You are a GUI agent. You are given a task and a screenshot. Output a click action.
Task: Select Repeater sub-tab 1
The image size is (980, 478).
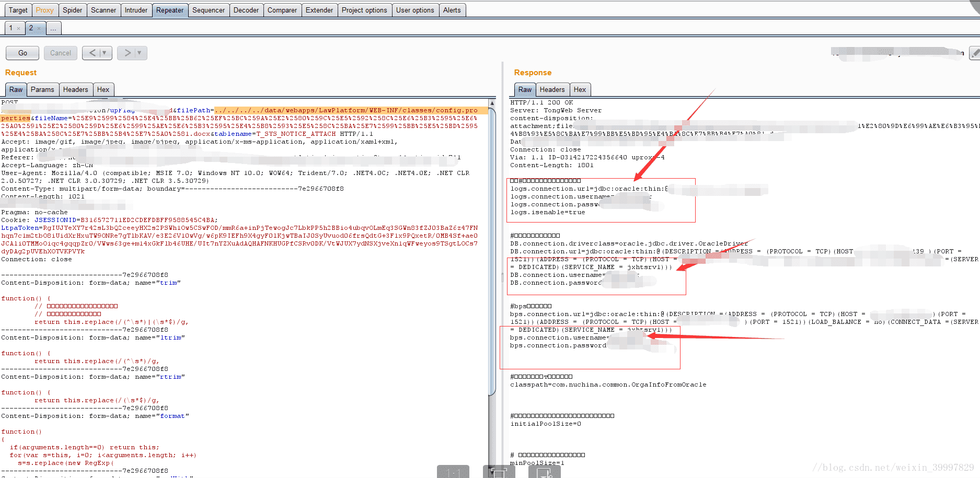coord(11,28)
